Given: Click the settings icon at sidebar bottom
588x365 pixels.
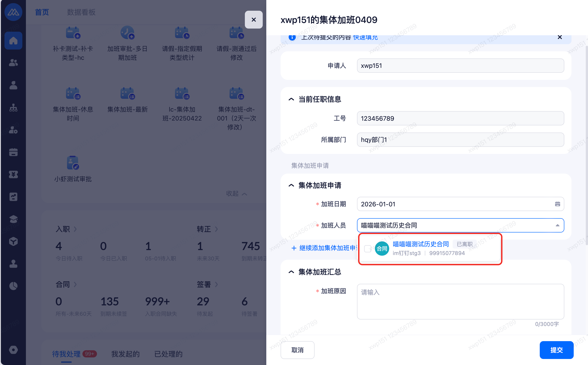Looking at the screenshot, I should [13, 350].
